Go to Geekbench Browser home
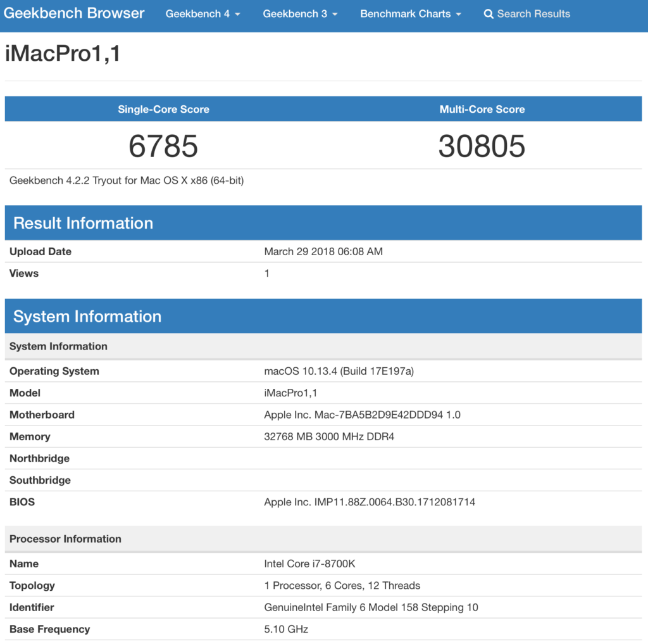Screen dimensions: 648x644 point(74,13)
